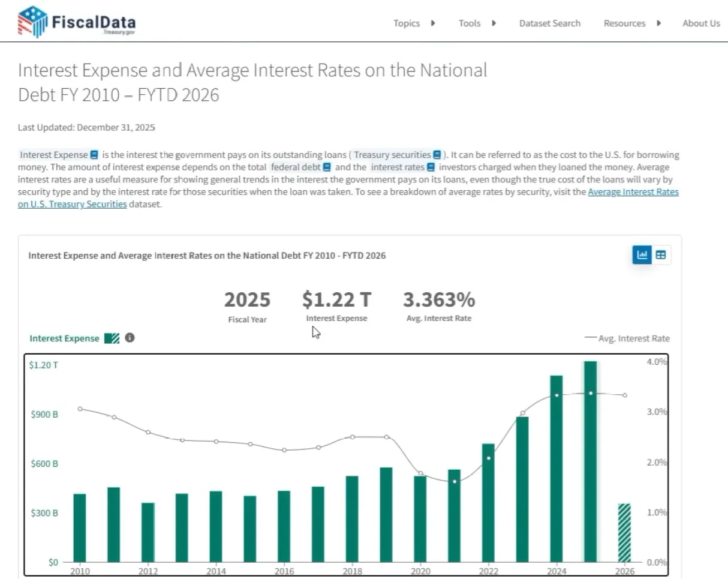Open Average Interest Rates on U.S. Treasury Securities link

tap(633, 193)
